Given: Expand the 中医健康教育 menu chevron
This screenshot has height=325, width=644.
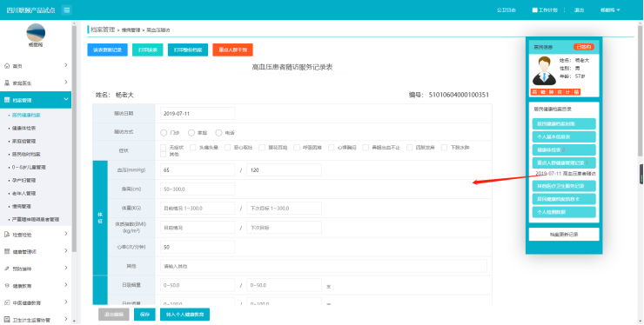Looking at the screenshot, I should 66,302.
